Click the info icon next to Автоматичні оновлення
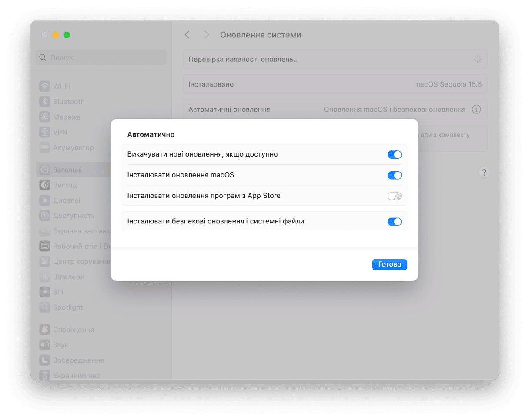This screenshot has width=529, height=420. coord(476,110)
